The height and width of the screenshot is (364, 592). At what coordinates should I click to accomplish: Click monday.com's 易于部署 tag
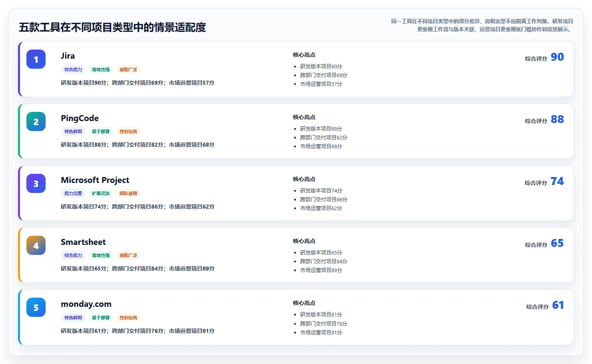click(101, 318)
